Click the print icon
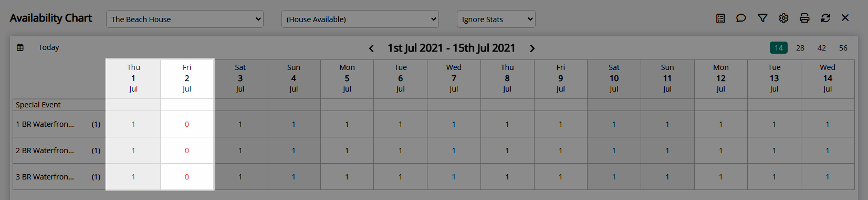This screenshot has height=200, width=868. (x=804, y=18)
